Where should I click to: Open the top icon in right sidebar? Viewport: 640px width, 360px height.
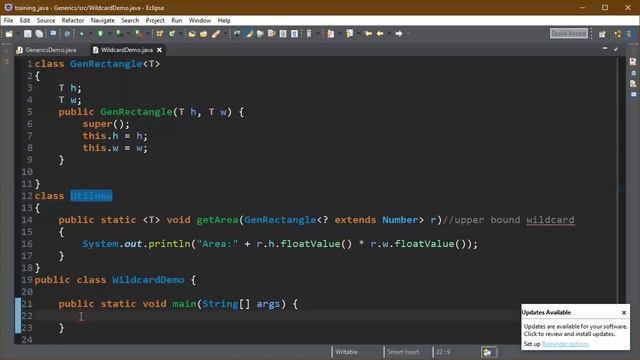click(x=633, y=62)
